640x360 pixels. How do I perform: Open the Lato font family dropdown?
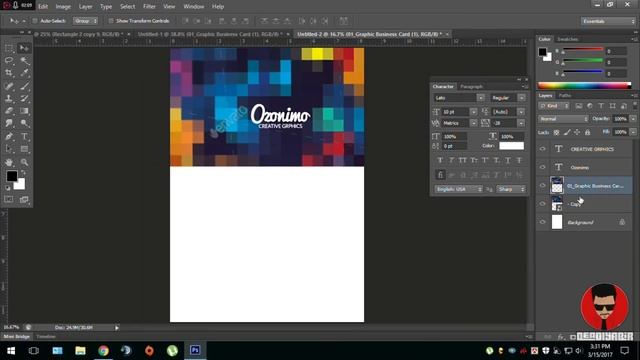[x=480, y=98]
